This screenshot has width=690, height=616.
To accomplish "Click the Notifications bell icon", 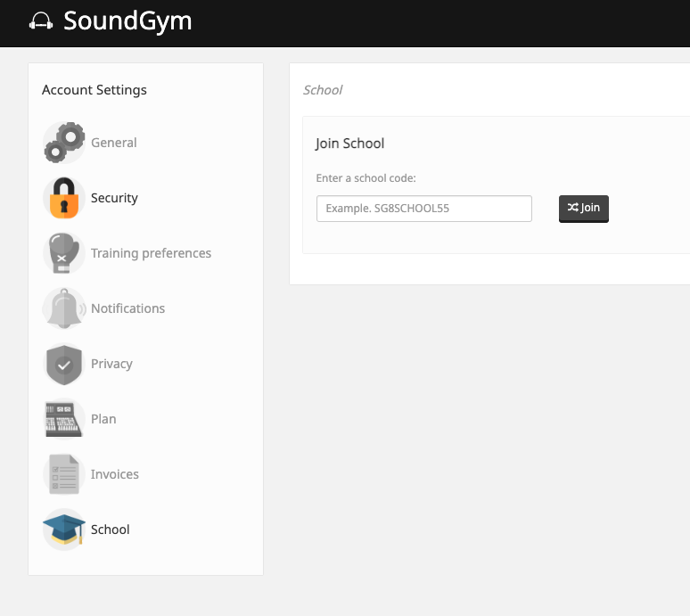I will click(x=64, y=308).
